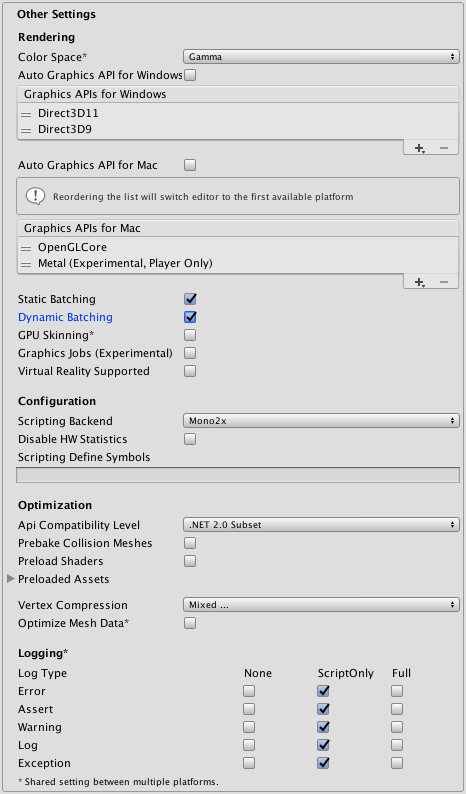Click the Scripting Define Symbols text field
The image size is (466, 794).
(x=238, y=475)
